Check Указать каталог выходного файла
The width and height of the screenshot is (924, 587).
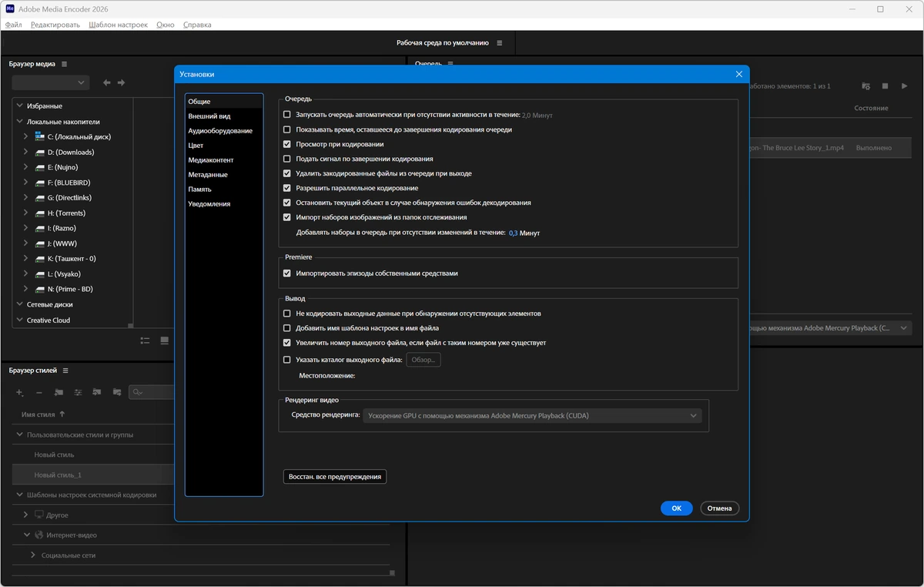[x=287, y=360]
